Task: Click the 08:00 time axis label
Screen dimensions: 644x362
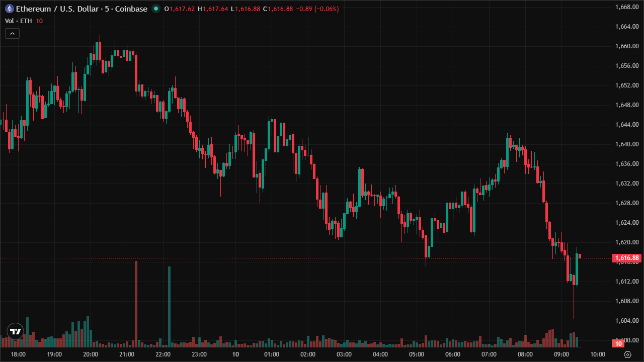Action: 525,354
